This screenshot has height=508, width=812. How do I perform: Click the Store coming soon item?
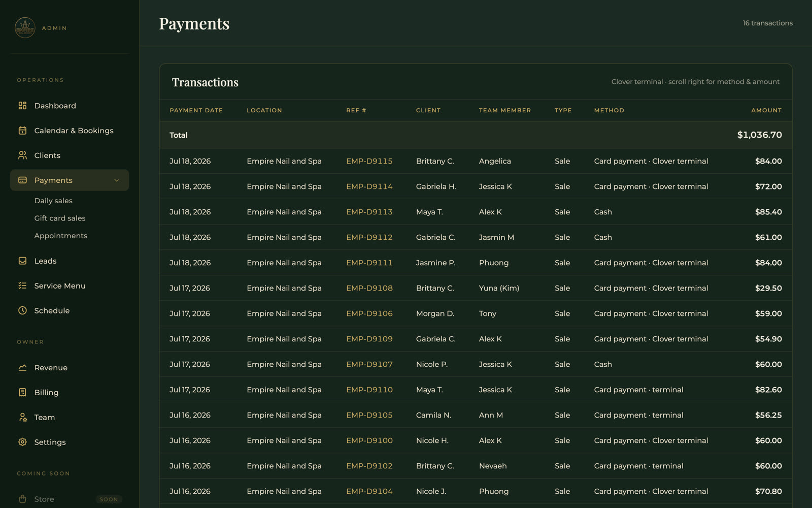[70, 499]
